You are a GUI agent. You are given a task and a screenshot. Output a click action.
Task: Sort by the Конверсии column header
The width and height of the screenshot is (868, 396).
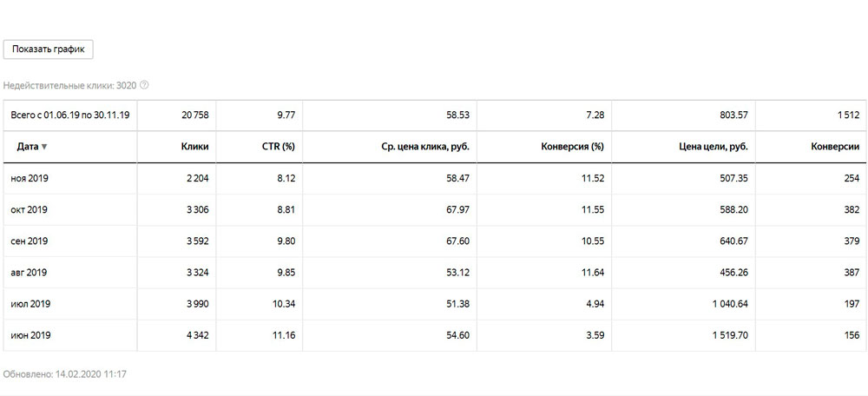coord(834,147)
